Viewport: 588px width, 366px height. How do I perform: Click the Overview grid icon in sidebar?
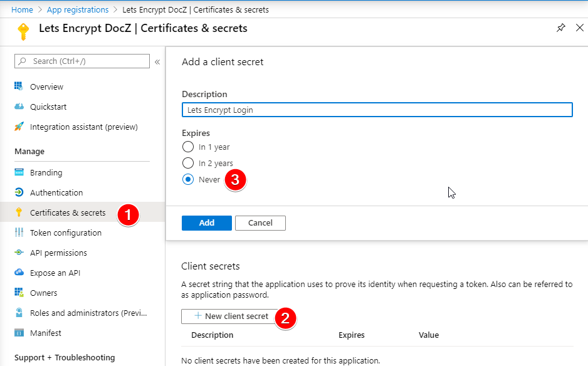[x=19, y=86]
